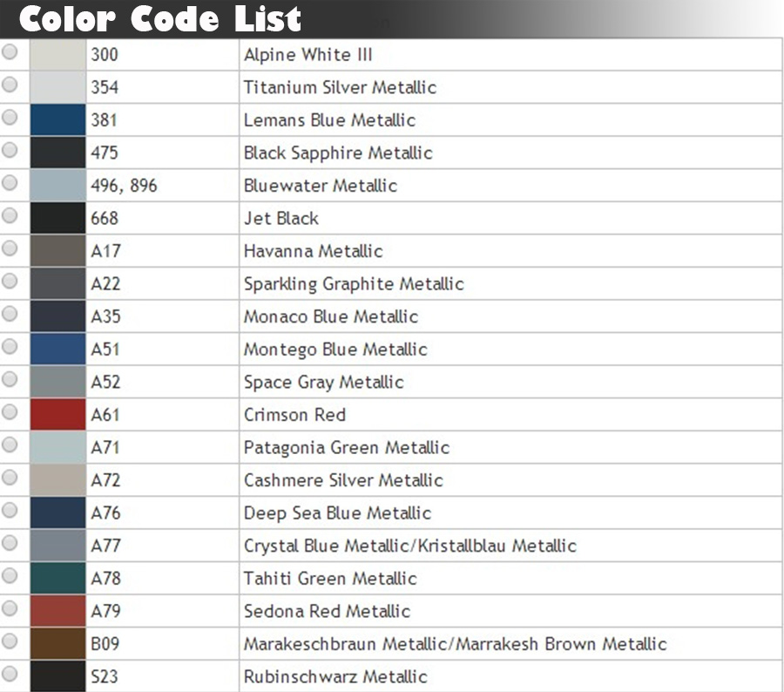Select radio button for Rubinschwarz Metallic
784x692 pixels.
click(10, 674)
